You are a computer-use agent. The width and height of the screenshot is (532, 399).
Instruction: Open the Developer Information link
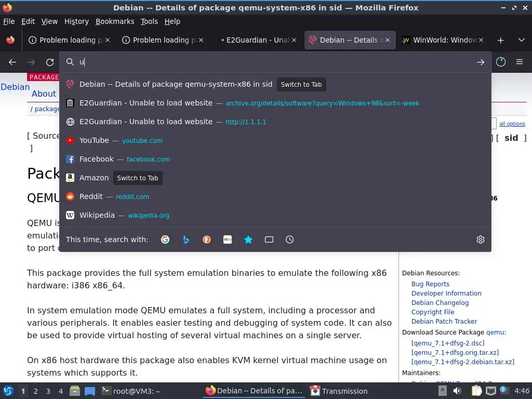[x=446, y=294]
